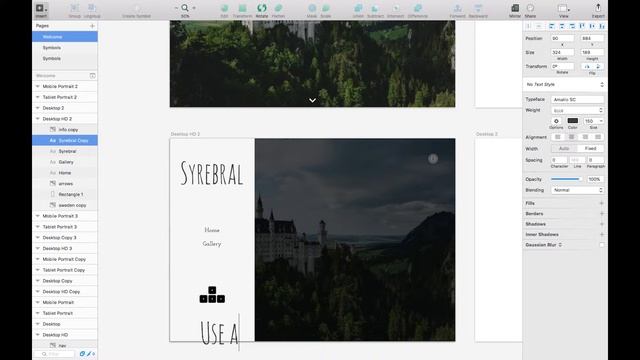Click the Forward arrange icon

458,8
